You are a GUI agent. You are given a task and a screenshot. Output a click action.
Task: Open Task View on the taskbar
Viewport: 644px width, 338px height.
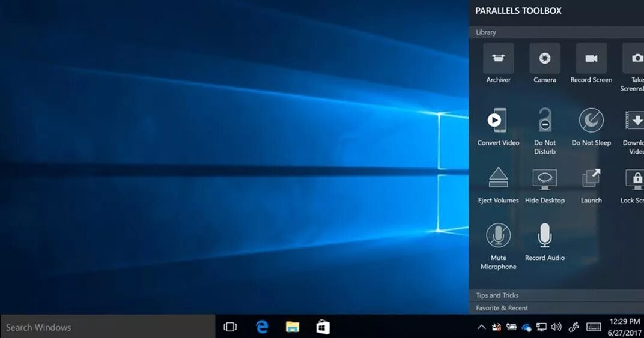pos(230,327)
